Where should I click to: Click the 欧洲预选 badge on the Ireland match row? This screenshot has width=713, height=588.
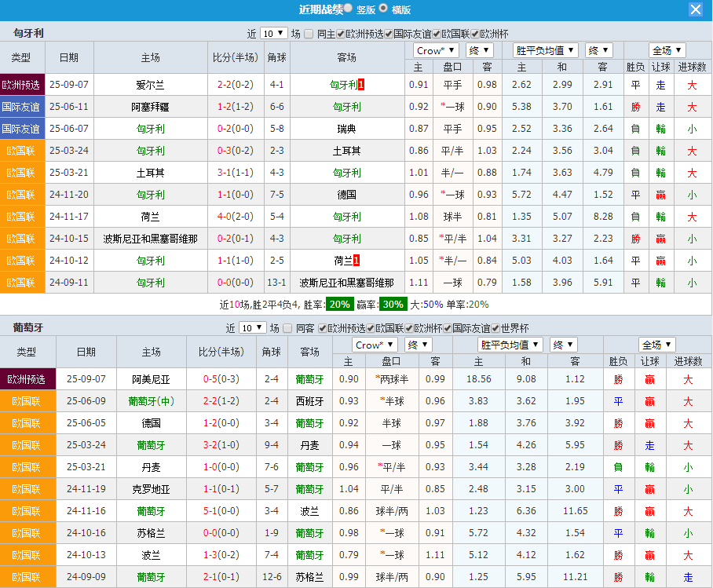(x=23, y=85)
